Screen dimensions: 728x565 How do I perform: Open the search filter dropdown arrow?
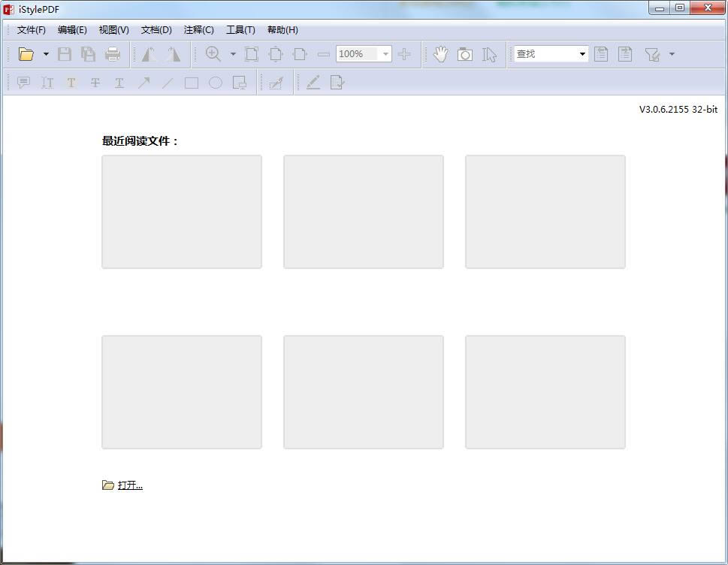click(672, 54)
